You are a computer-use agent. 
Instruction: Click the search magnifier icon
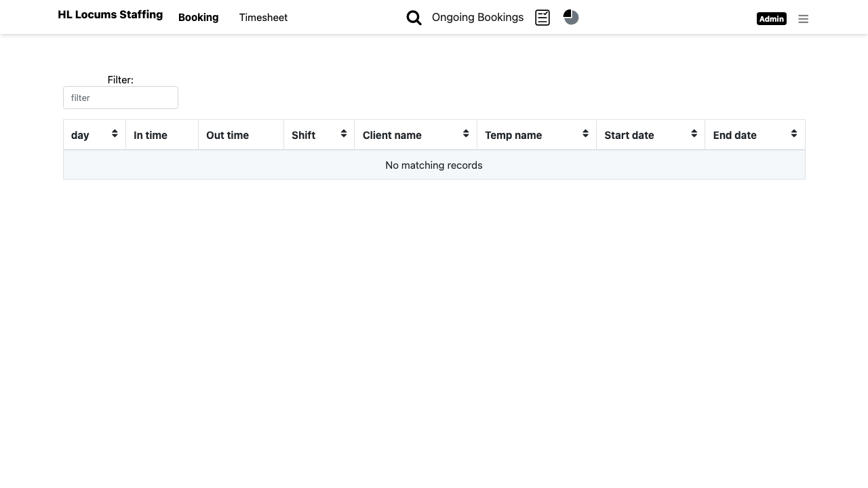click(x=414, y=18)
